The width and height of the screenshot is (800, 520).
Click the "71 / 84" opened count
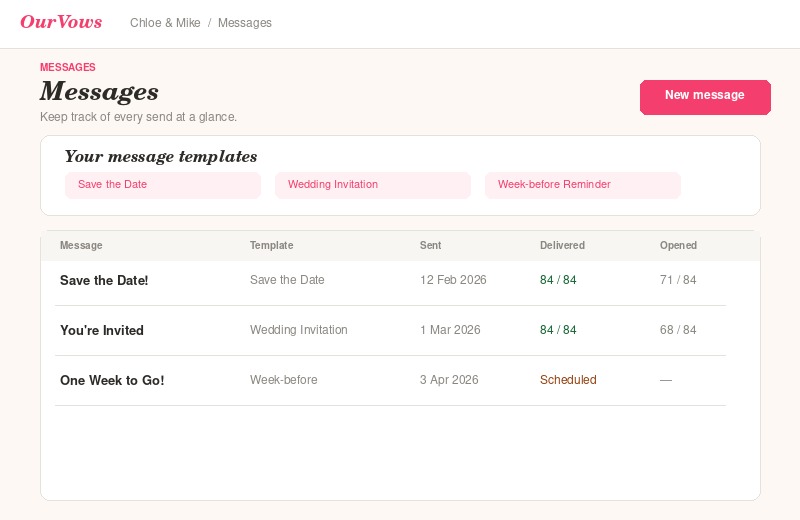678,280
